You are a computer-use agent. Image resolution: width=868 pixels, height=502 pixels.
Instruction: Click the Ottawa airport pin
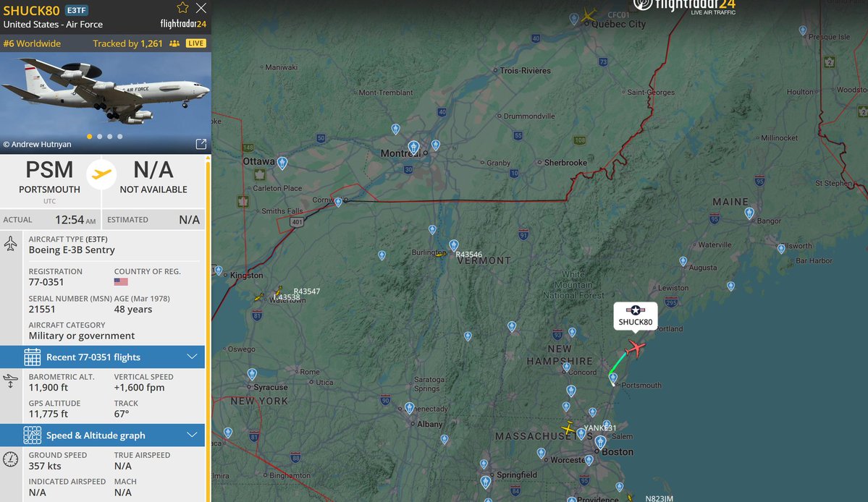(x=282, y=163)
